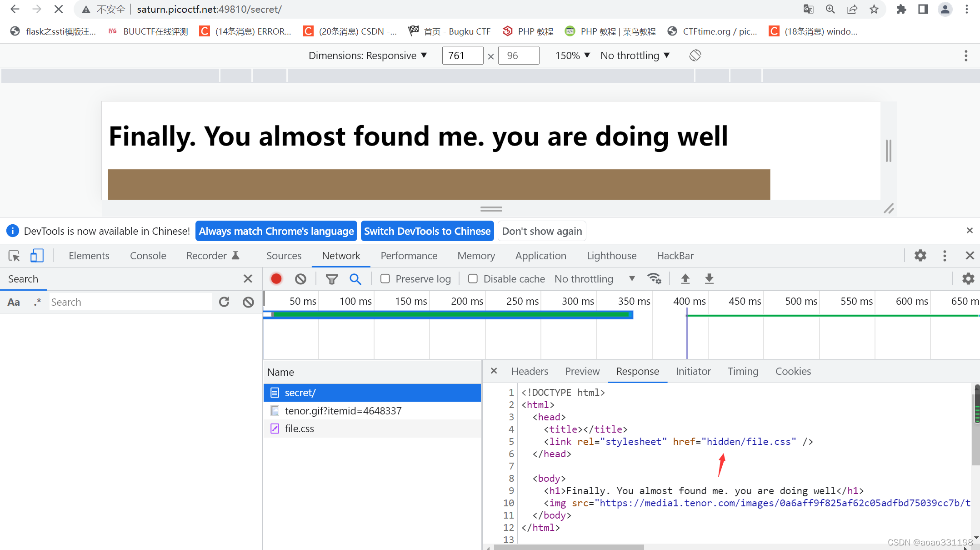Enable Disable cache checkbox
The height and width of the screenshot is (550, 980).
pyautogui.click(x=473, y=278)
